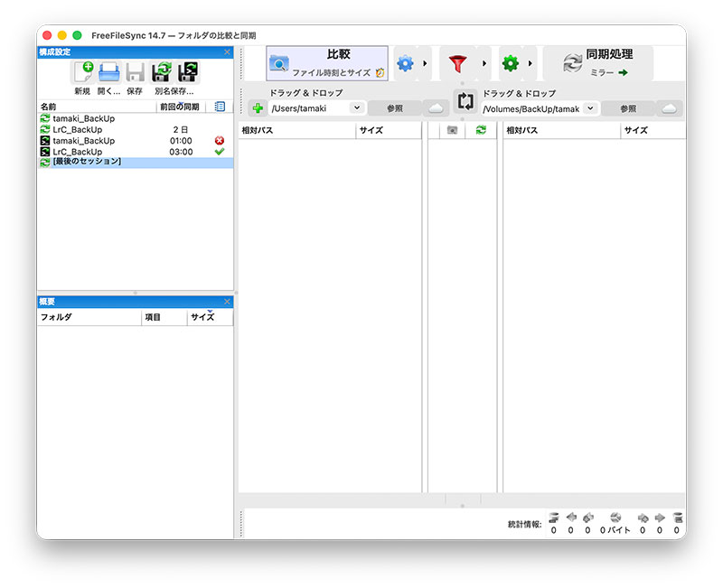
Task: Swap sides using the arrows icon
Action: [x=465, y=101]
